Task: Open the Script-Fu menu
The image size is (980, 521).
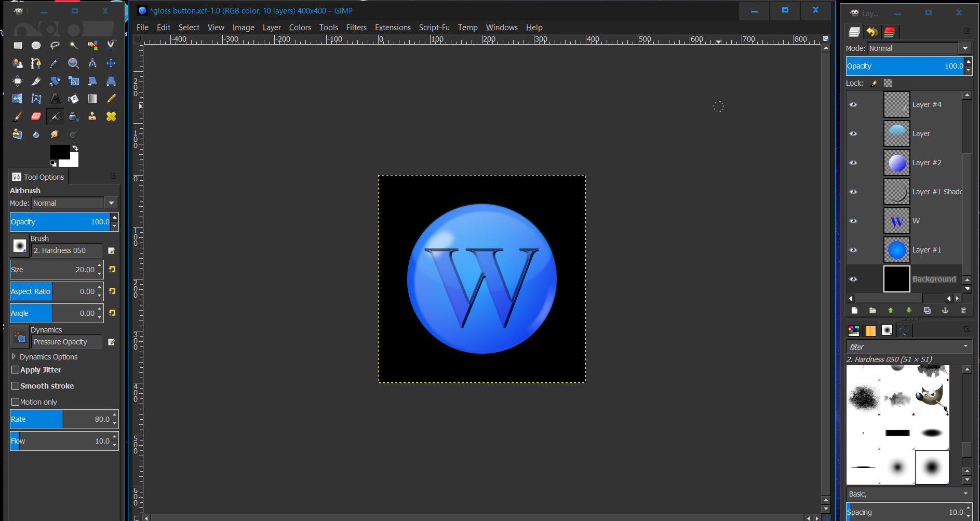Action: tap(434, 28)
